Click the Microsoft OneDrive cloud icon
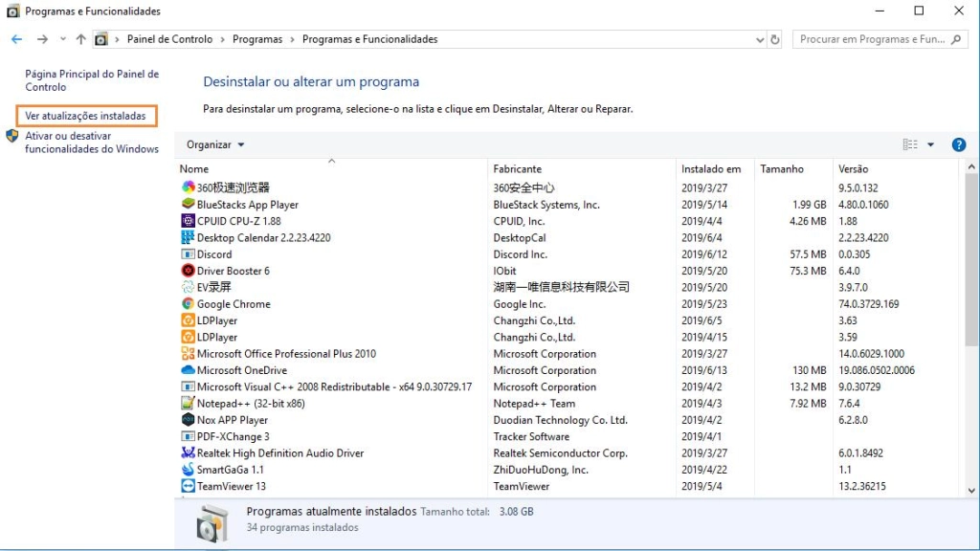This screenshot has height=551, width=980. point(188,370)
